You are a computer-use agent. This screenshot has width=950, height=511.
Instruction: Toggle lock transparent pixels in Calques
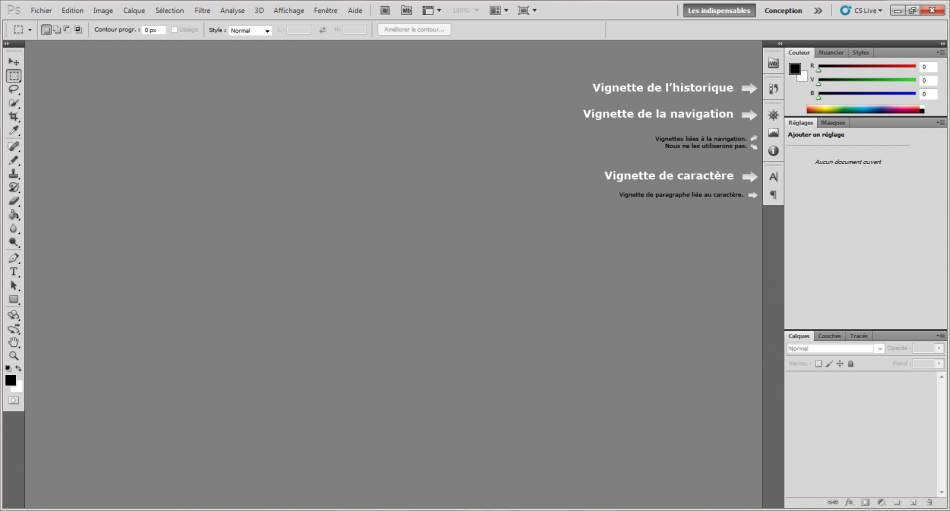tap(819, 364)
